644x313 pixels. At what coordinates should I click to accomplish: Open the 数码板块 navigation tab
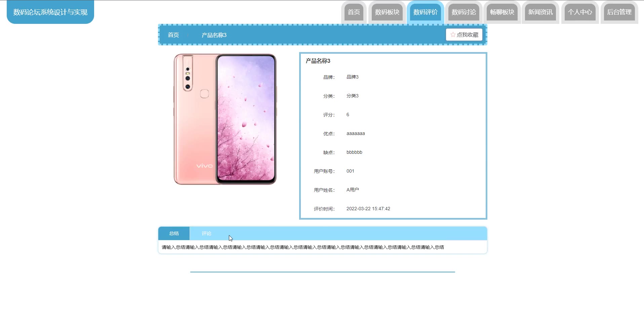(x=387, y=12)
